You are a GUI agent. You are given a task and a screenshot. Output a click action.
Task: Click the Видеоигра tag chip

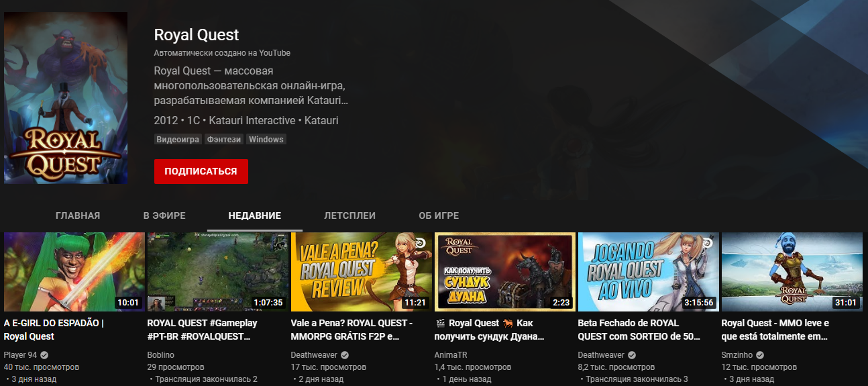pyautogui.click(x=178, y=140)
